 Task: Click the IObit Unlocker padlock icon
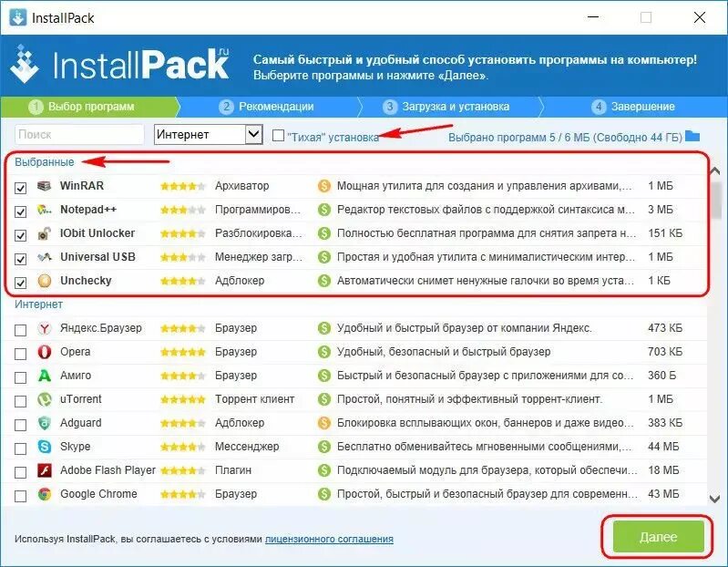pos(44,233)
